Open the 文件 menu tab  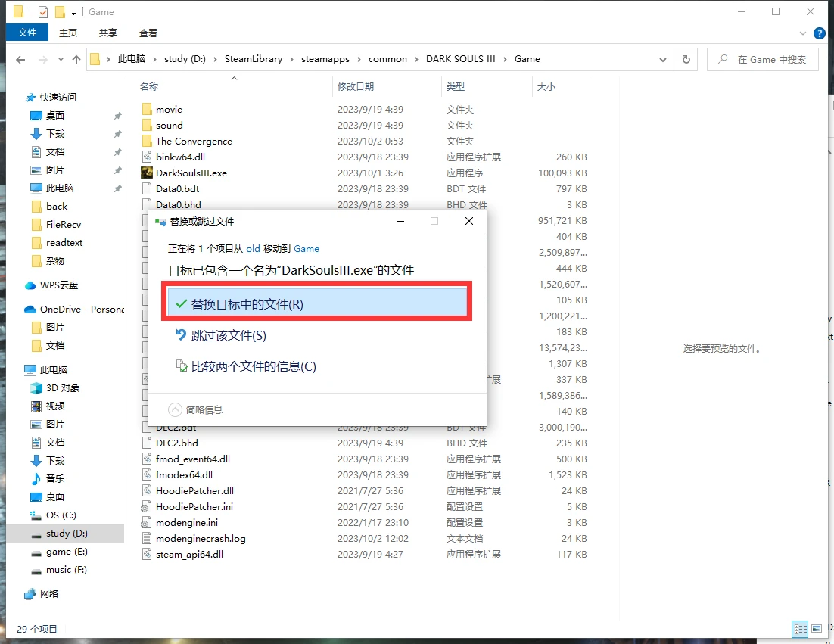(x=27, y=33)
